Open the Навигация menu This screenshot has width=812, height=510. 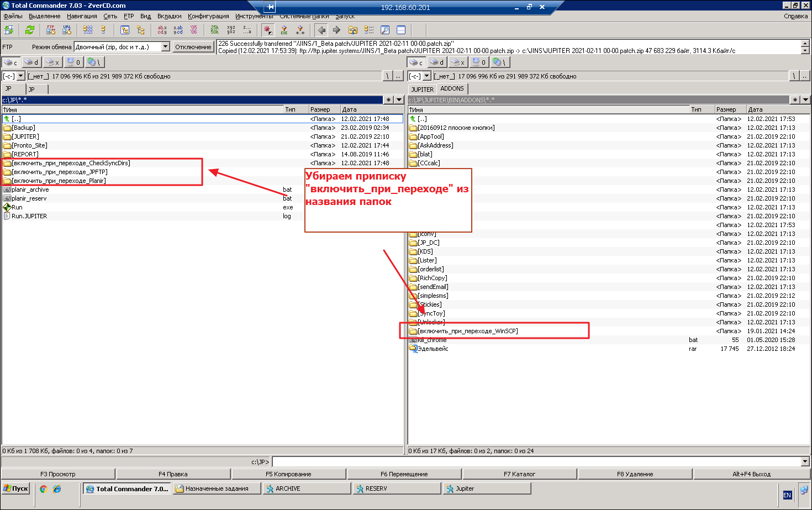click(82, 16)
